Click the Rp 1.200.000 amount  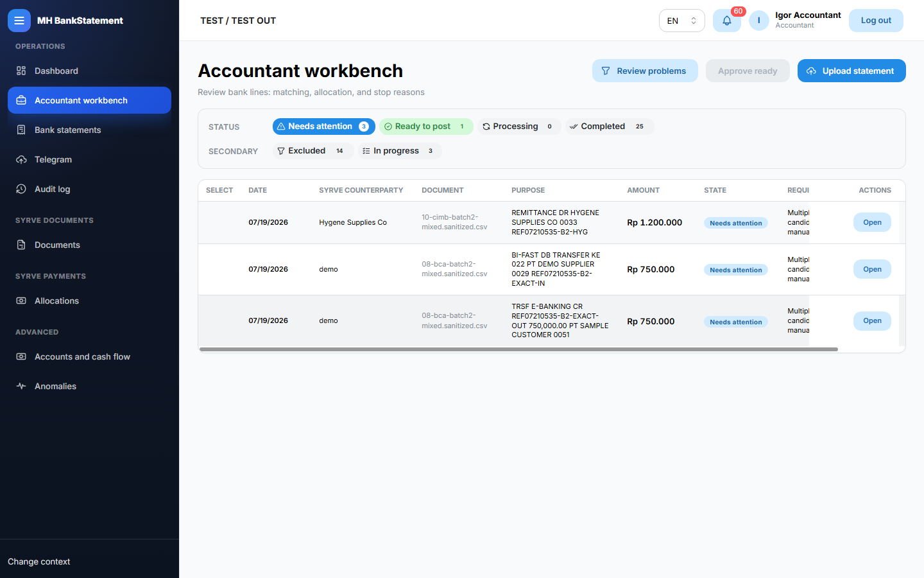[x=654, y=222]
